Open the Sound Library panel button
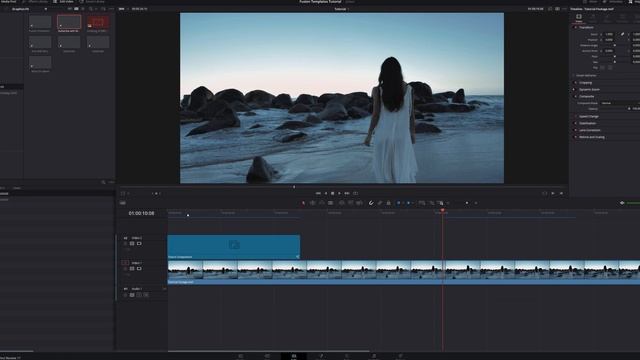This screenshot has height=360, width=640. pyautogui.click(x=92, y=2)
